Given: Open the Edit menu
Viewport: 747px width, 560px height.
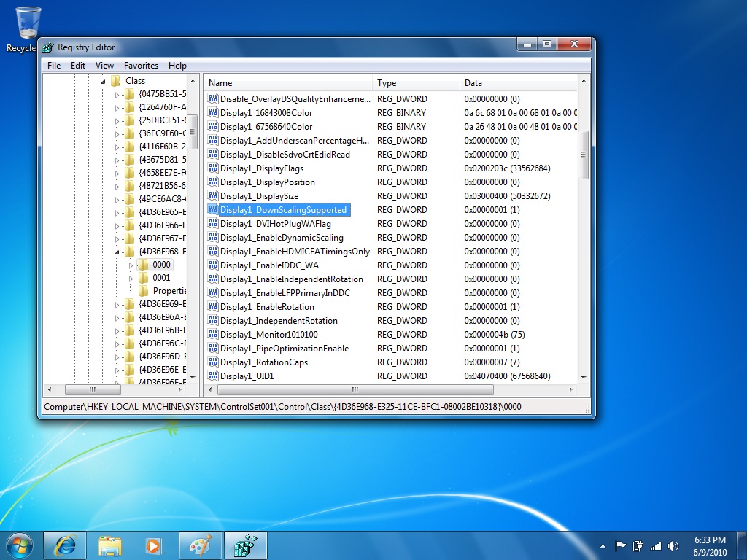Looking at the screenshot, I should pos(77,66).
